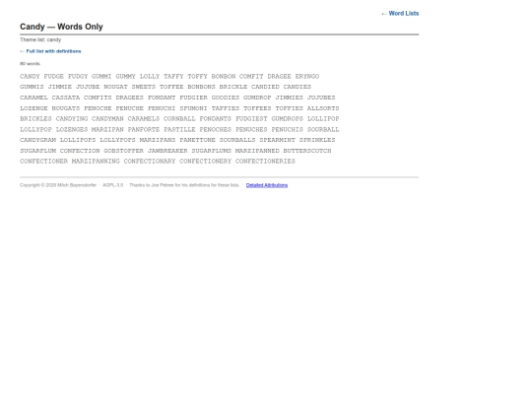Click the word GUMMI
This screenshot has height=399, width=532.
click(101, 76)
